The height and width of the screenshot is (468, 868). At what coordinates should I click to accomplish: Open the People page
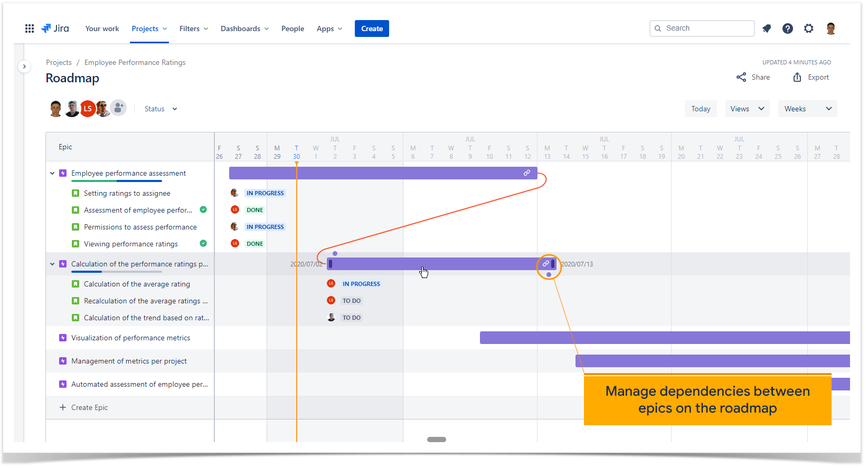point(293,28)
